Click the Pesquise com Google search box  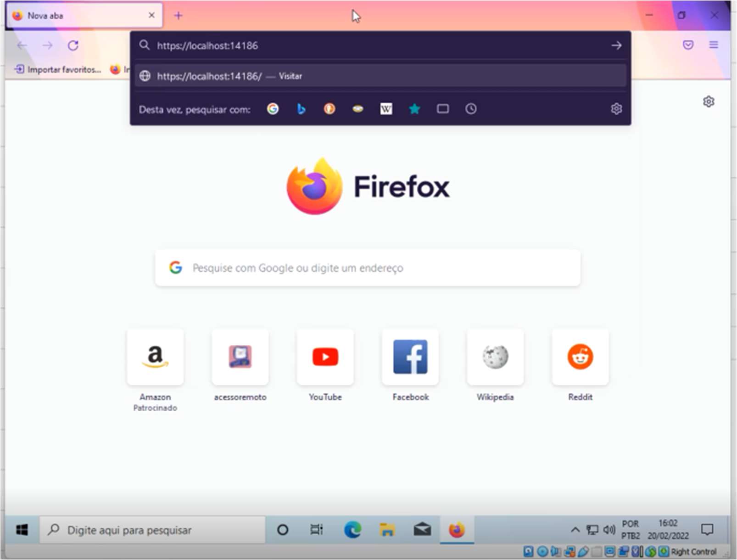(368, 268)
